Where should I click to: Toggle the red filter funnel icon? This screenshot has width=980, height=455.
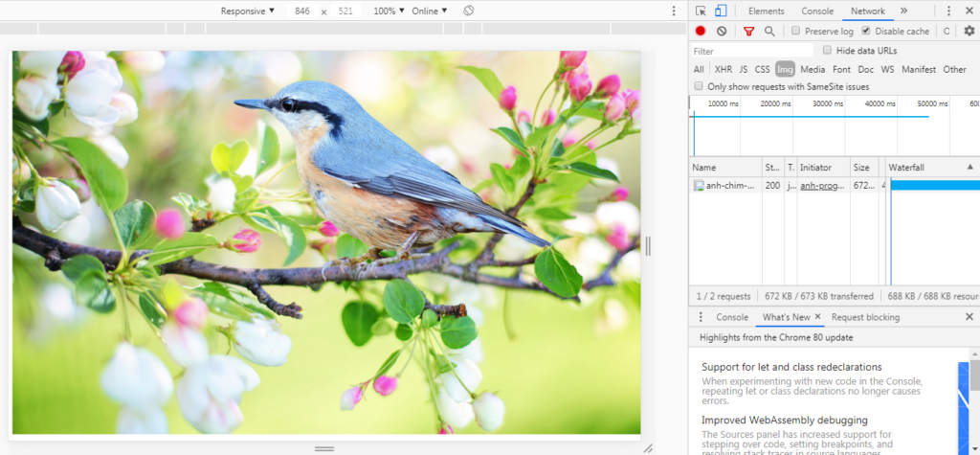[749, 32]
